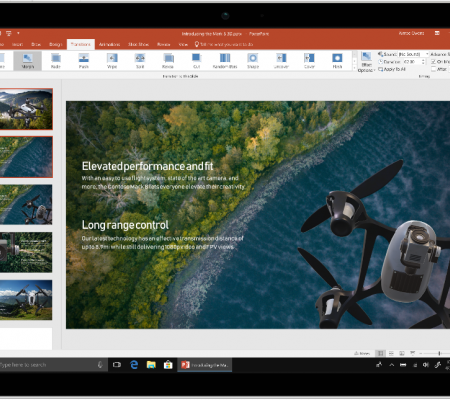Click the battery icon in system tray
This screenshot has width=450, height=400.
tap(403, 365)
